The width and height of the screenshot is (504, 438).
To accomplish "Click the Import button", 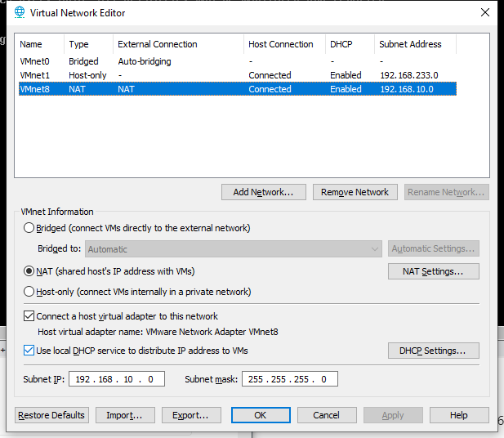I will point(125,415).
